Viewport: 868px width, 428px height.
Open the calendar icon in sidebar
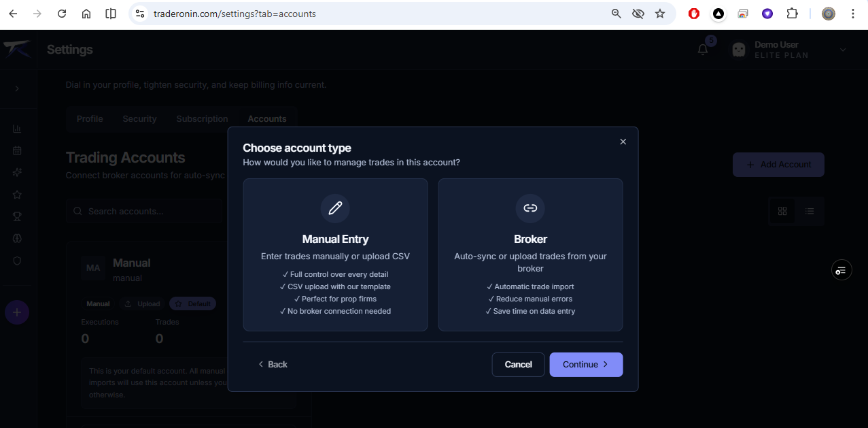point(17,151)
